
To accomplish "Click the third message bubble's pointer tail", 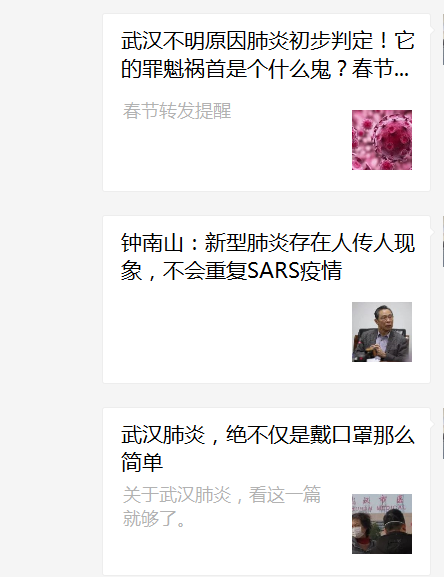I will point(432,424).
